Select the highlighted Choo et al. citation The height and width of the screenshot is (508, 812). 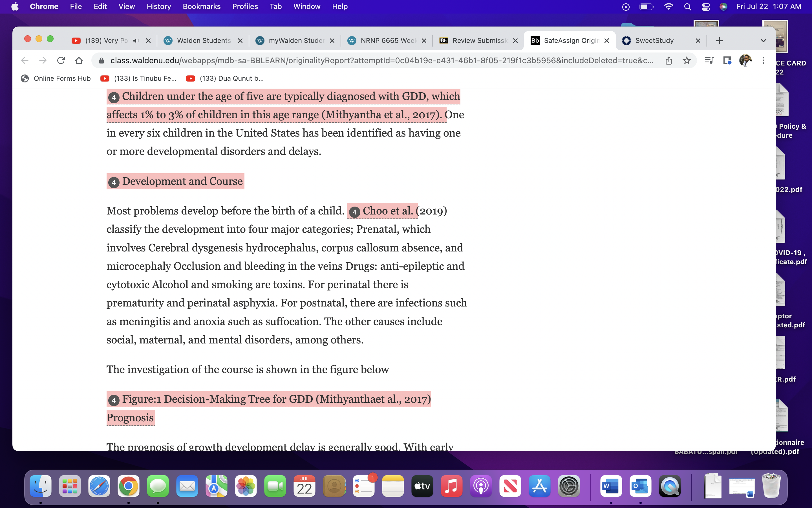coord(382,211)
